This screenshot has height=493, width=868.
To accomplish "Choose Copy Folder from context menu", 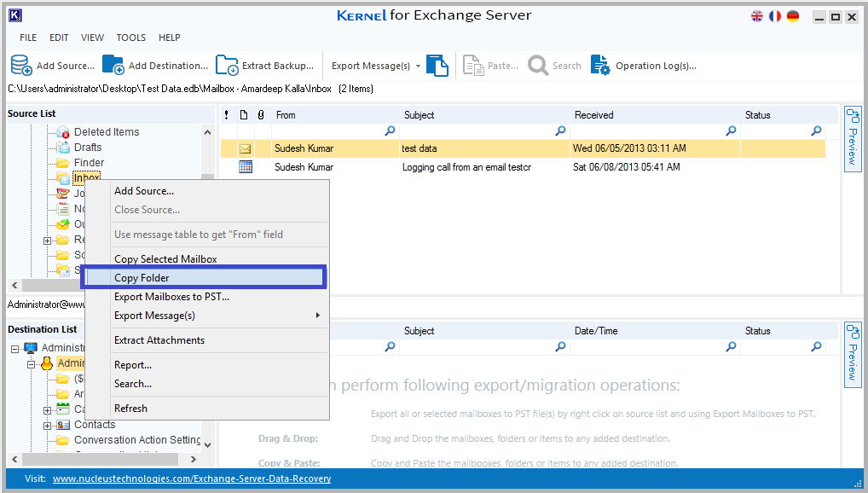I will pos(205,277).
